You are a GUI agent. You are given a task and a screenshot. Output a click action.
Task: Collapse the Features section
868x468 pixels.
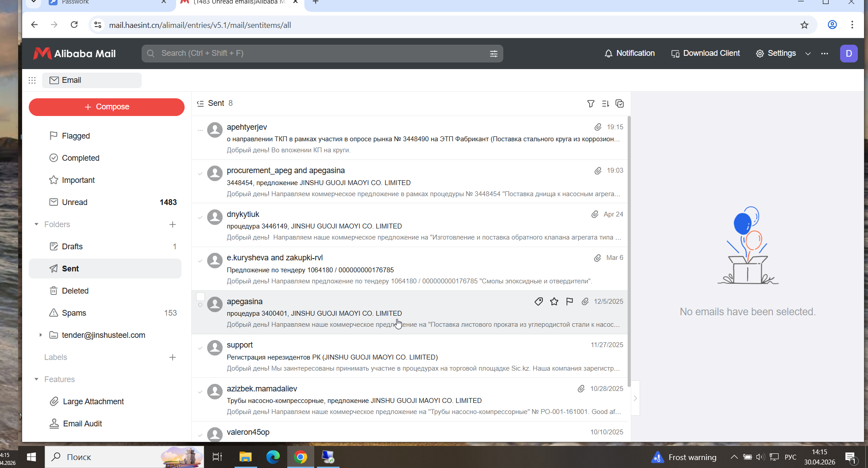point(36,379)
